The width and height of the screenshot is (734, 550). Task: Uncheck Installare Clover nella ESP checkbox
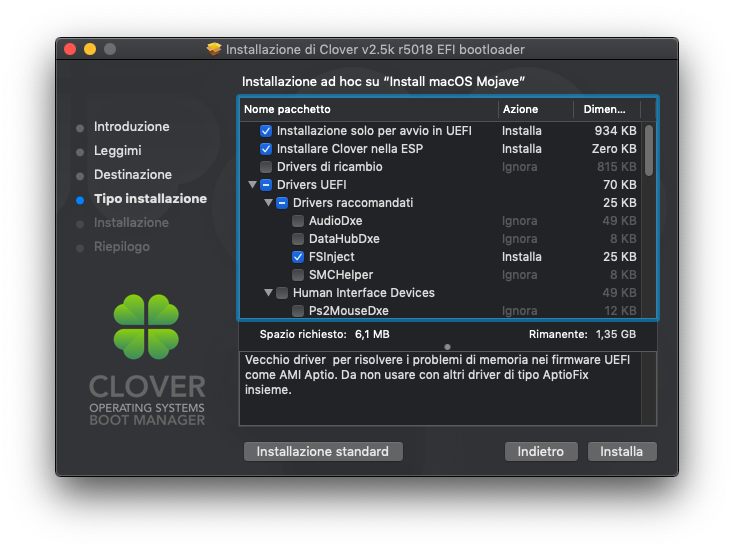(266, 149)
